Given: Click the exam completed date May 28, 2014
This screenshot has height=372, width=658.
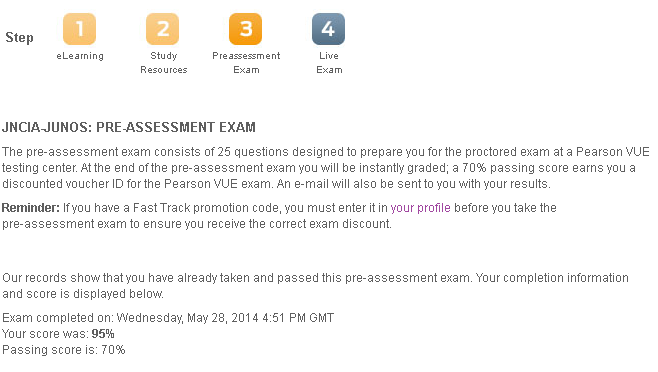Looking at the screenshot, I should pyautogui.click(x=223, y=318).
